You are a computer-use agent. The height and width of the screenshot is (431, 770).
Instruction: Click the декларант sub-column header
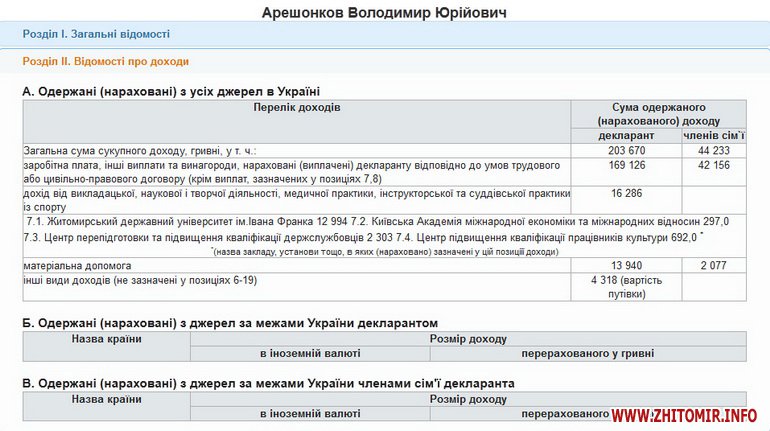pos(626,136)
